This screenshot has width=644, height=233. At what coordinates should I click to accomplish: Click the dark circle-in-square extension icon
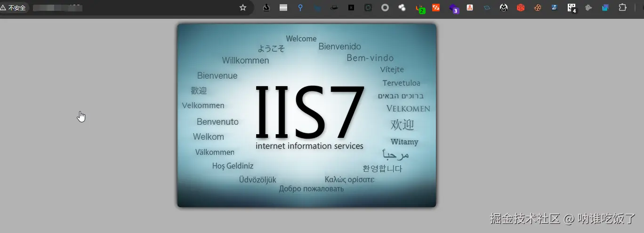point(368,8)
